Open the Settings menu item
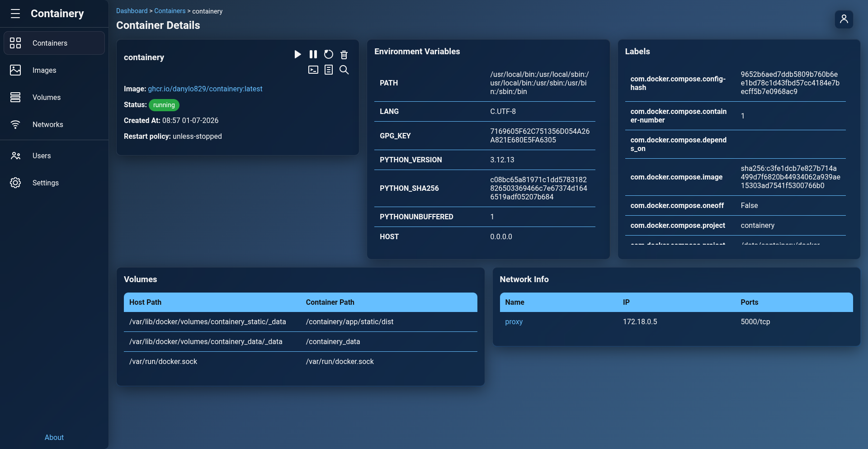This screenshot has height=449, width=868. (54, 183)
